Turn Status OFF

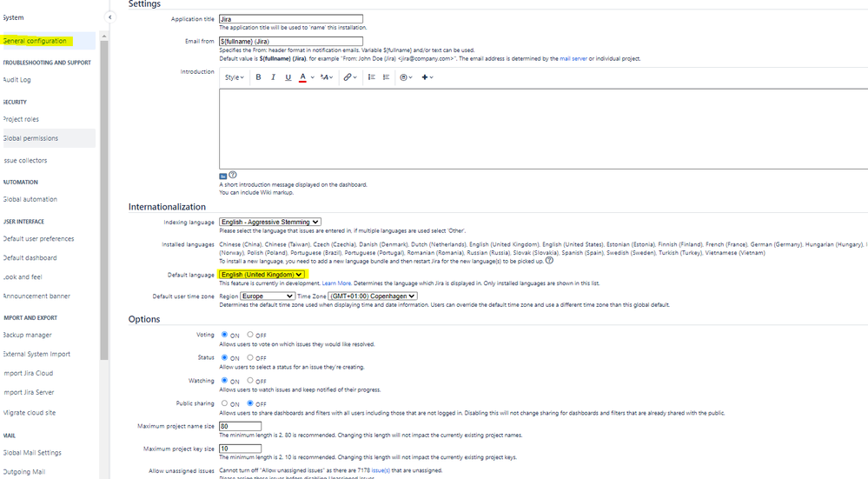pyautogui.click(x=250, y=357)
